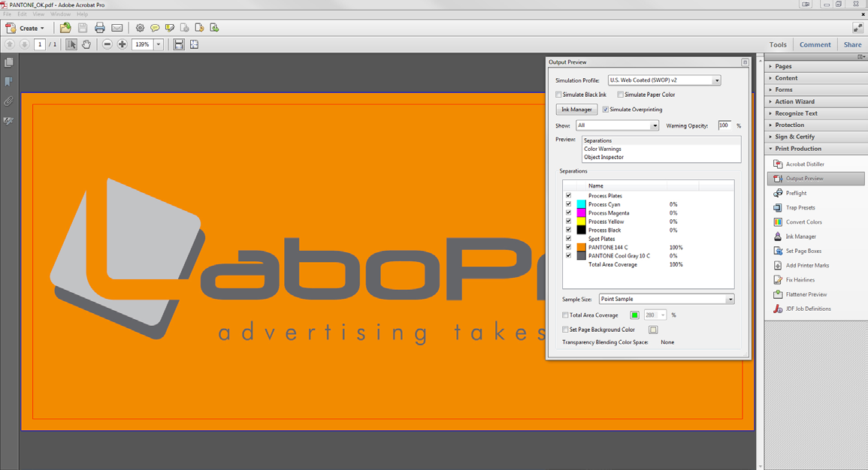Uncheck Simulate Overprinting
Screen dimensions: 868x470
[x=606, y=110]
